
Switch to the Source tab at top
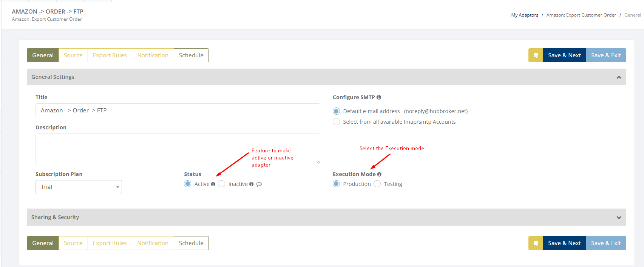click(73, 55)
